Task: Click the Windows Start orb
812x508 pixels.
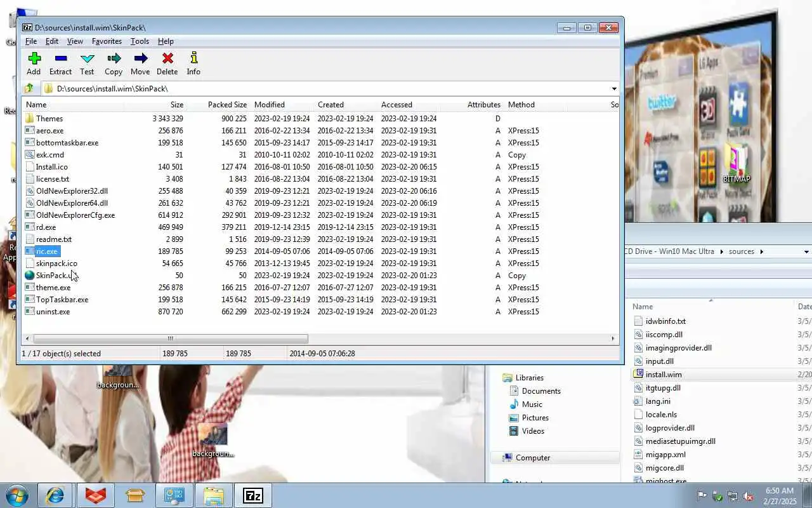Action: tap(17, 495)
